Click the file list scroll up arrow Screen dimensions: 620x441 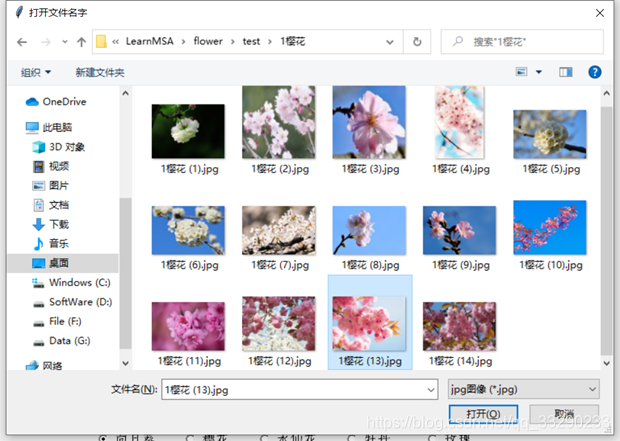[607, 93]
